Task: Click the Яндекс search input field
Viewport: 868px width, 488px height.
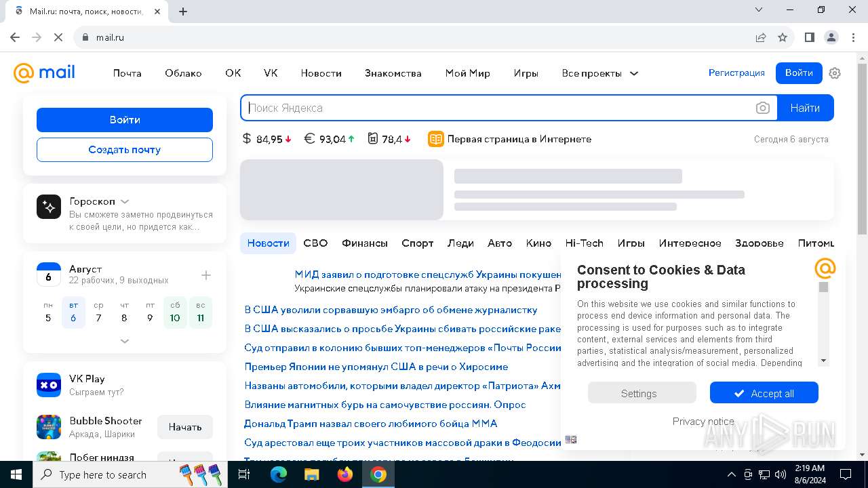Action: point(498,108)
